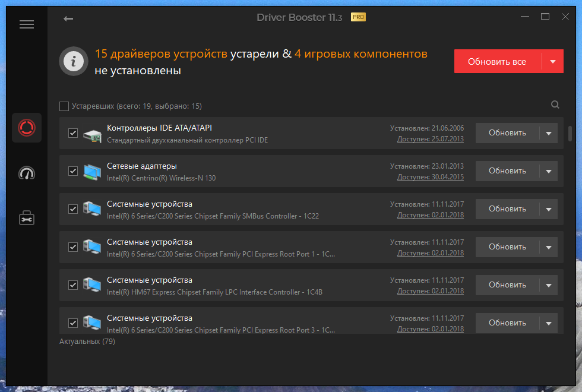Click the IDE ATA/ATAPI controller device icon
Screen dimensions: 582x392
pos(92,135)
